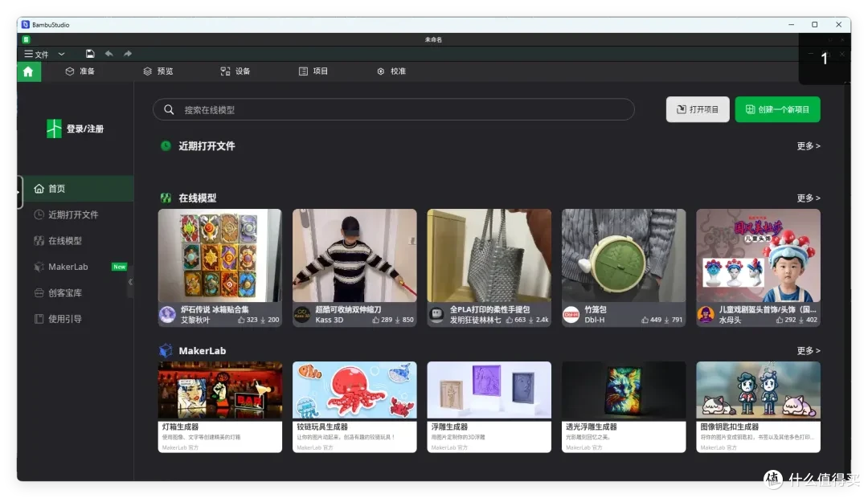This screenshot has height=498, width=868.
Task: Click 更多 for MakerLab section
Action: (809, 351)
